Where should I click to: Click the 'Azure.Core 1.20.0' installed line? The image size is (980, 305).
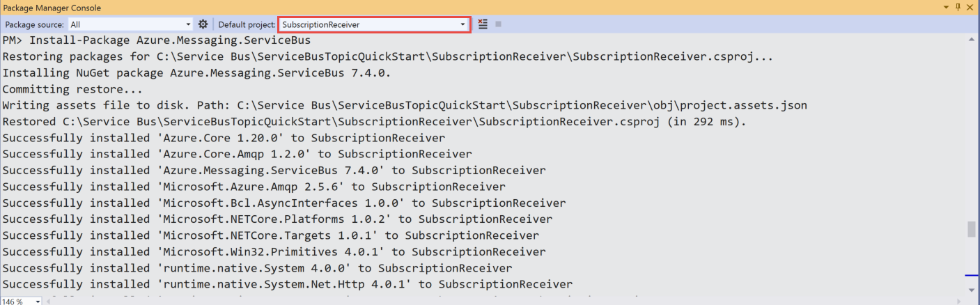(x=224, y=138)
